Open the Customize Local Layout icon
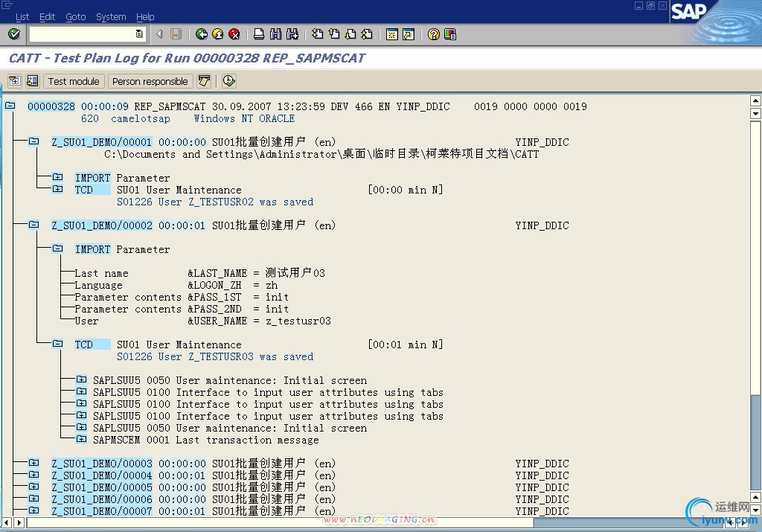This screenshot has width=762, height=532. coord(450,34)
